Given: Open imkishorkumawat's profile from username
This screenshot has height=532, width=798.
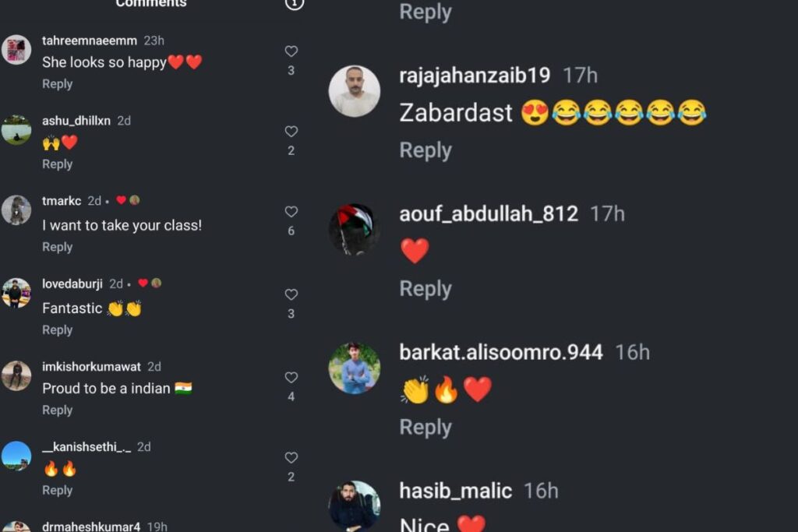Looking at the screenshot, I should (x=91, y=366).
